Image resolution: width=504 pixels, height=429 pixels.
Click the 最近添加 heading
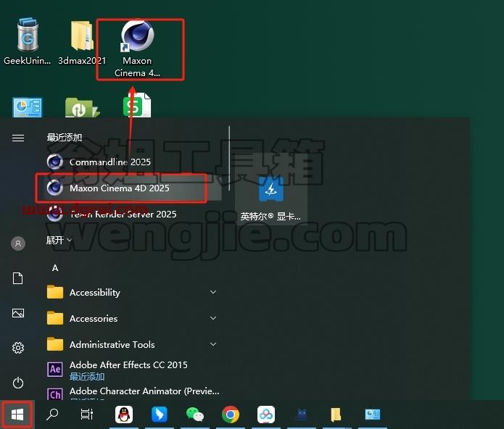click(x=65, y=138)
